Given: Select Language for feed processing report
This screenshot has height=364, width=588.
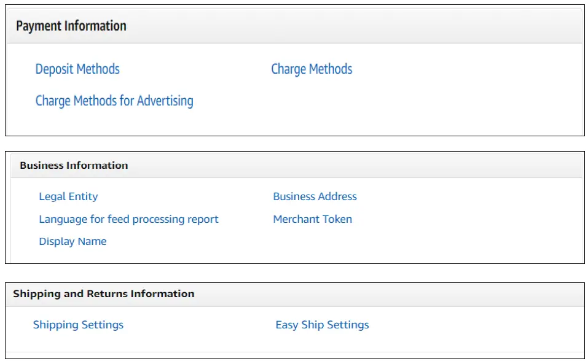Looking at the screenshot, I should point(129,219).
